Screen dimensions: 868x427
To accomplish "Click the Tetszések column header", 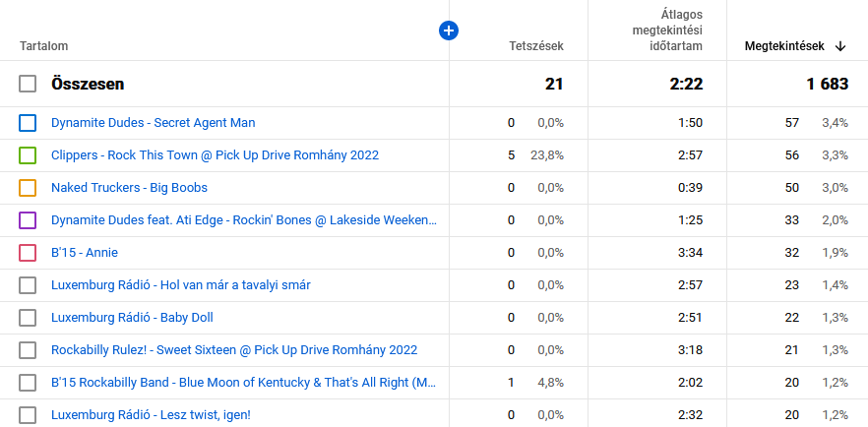I will click(535, 46).
